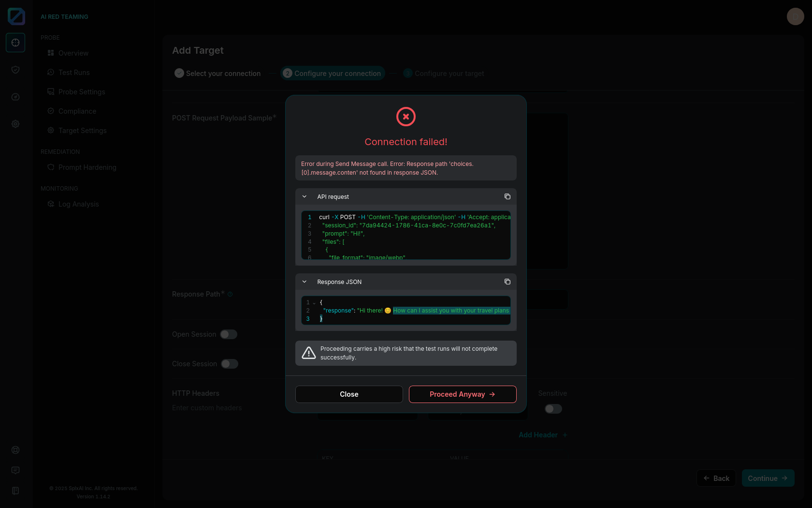
Task: Open Test Runs in the sidebar
Action: 74,73
